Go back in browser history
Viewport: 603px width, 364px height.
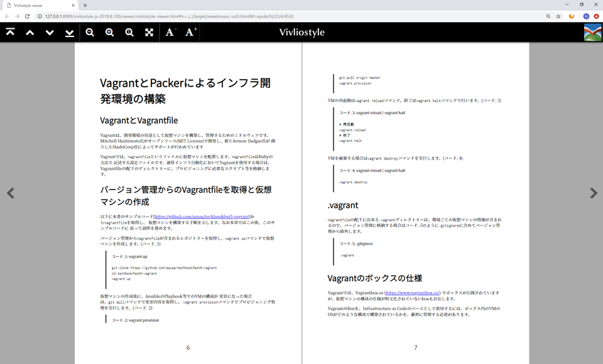7,16
